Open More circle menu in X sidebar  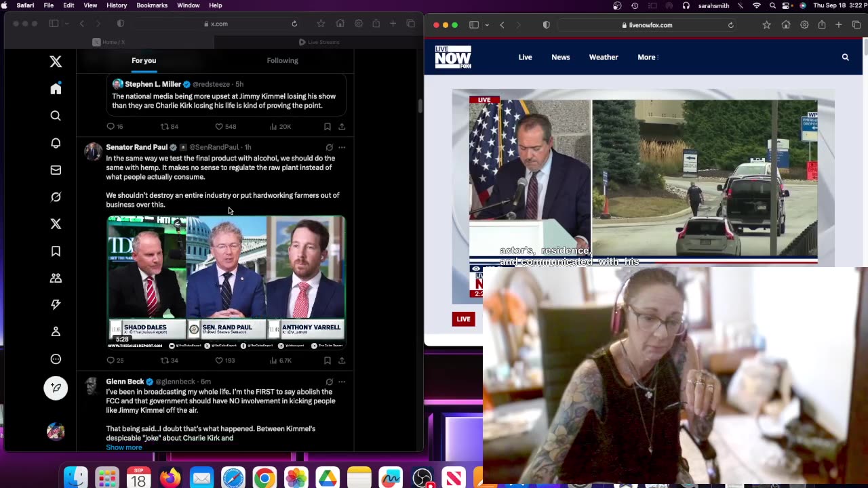click(56, 359)
